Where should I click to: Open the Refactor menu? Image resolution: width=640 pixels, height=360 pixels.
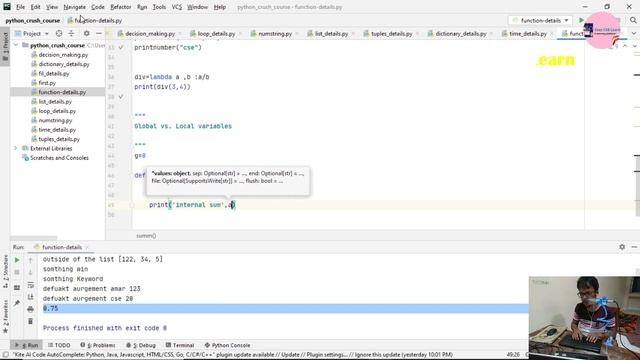click(121, 7)
